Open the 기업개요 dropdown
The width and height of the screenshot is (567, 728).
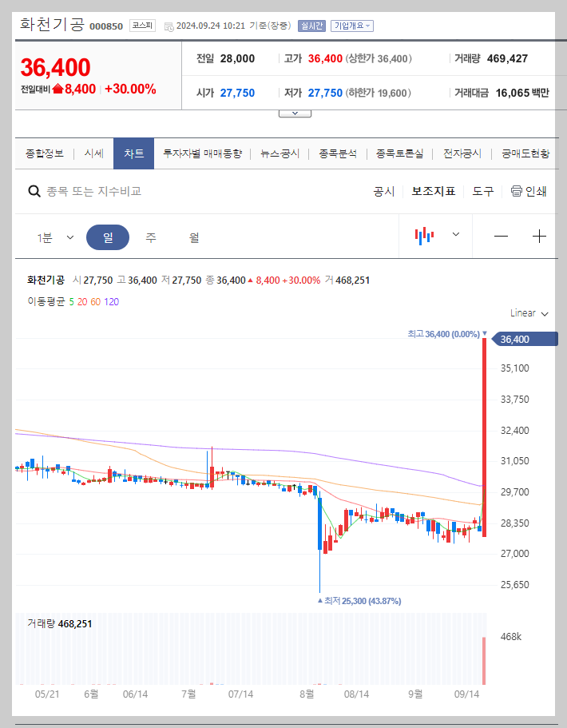tap(351, 25)
